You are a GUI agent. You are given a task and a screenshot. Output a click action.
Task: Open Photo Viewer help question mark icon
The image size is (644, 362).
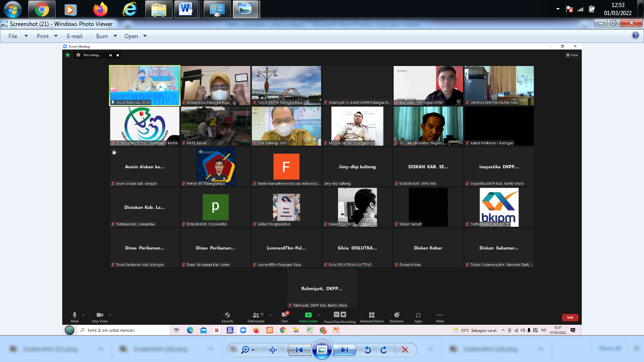635,35
